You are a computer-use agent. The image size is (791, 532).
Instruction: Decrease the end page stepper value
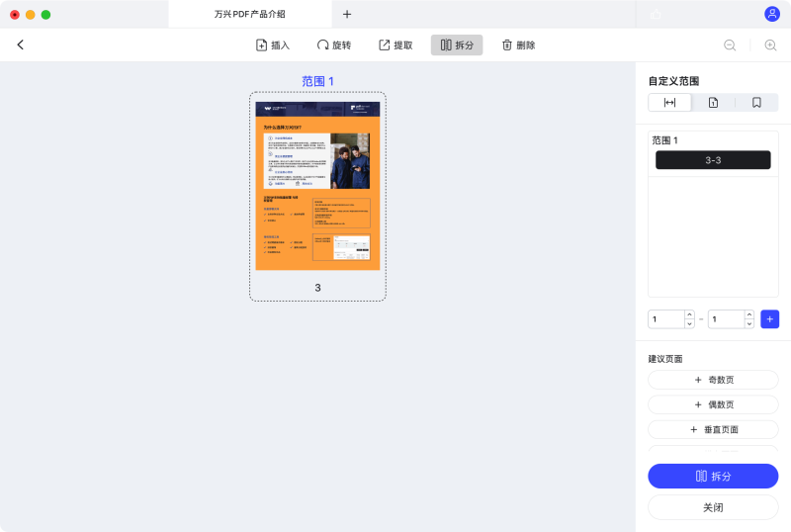pos(748,323)
